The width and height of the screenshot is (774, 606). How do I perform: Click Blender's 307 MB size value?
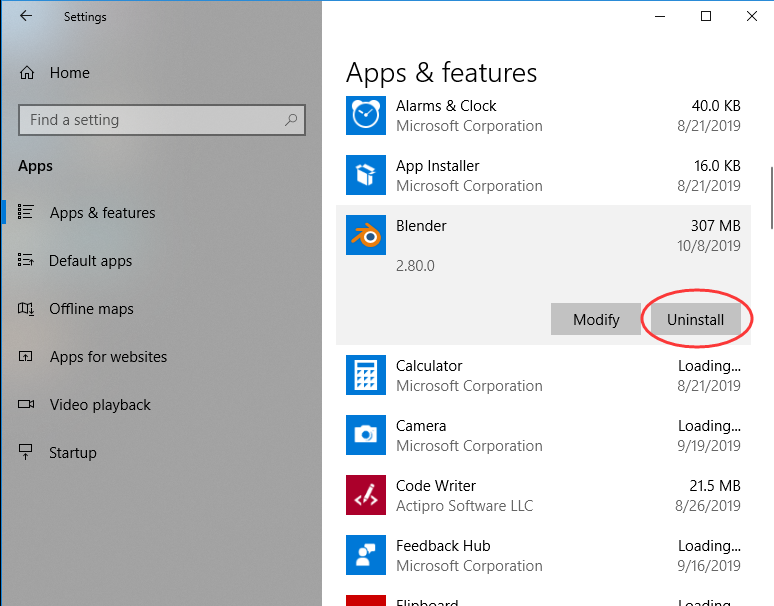click(x=716, y=226)
